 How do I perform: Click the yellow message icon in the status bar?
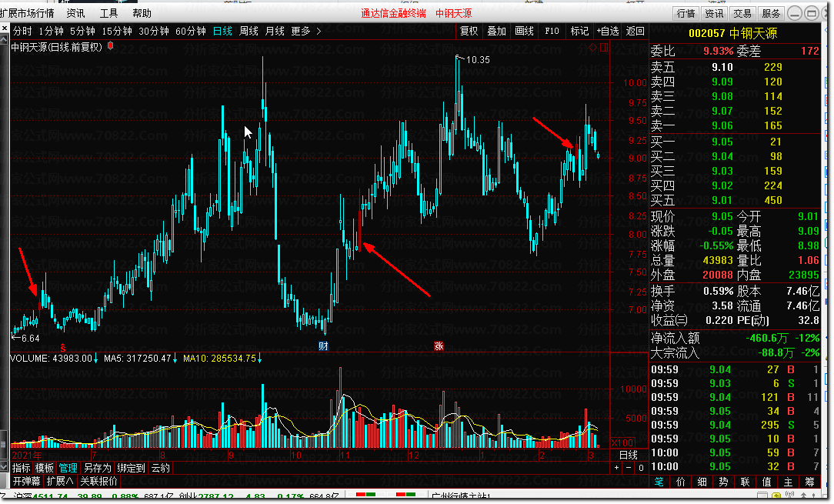point(776,496)
